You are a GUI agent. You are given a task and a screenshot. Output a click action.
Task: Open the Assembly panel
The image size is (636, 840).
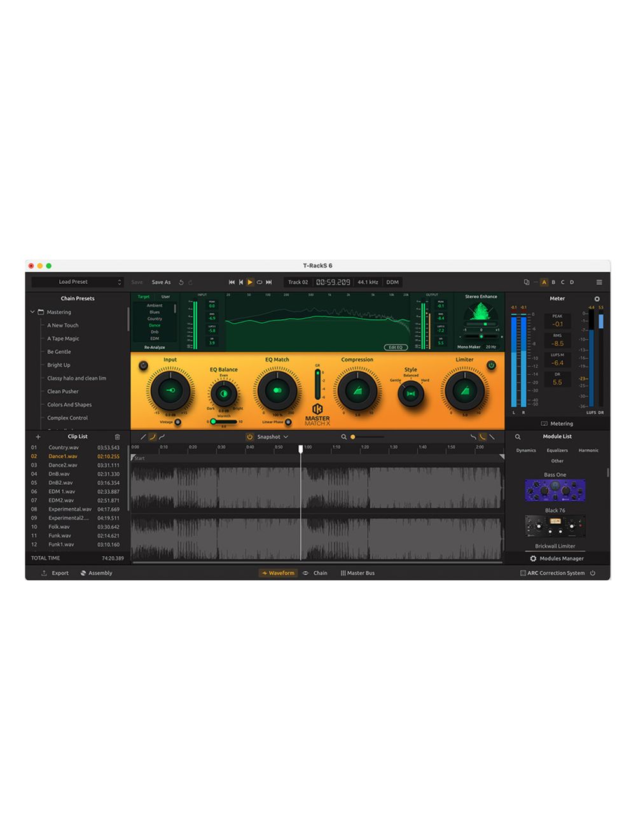[97, 573]
